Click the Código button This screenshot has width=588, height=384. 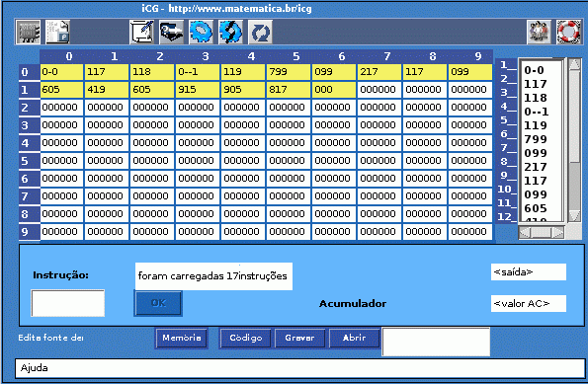[x=246, y=338]
